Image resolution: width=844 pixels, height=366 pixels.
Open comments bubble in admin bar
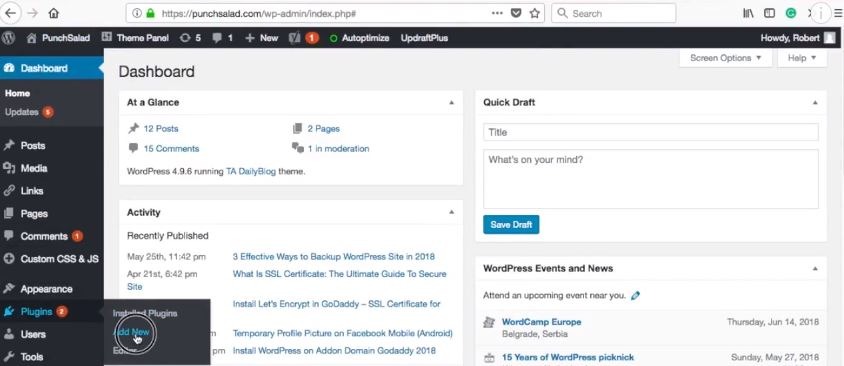tap(222, 38)
